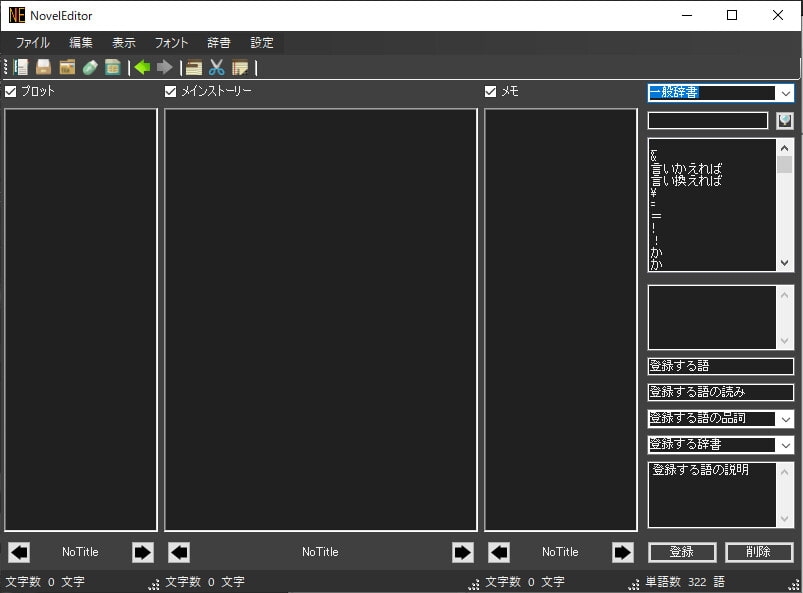This screenshot has width=803, height=593.
Task: Go to previous page in プロット panel
Action: [19, 552]
